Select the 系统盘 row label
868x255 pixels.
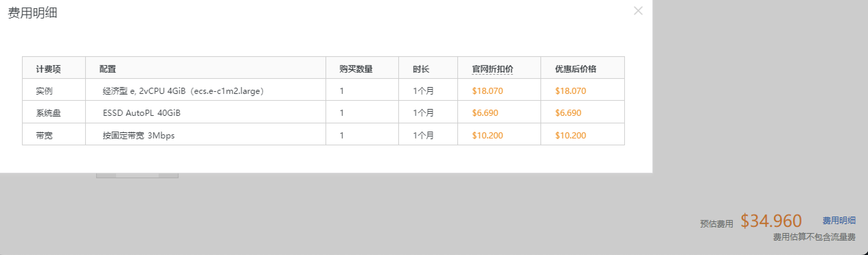(x=48, y=113)
